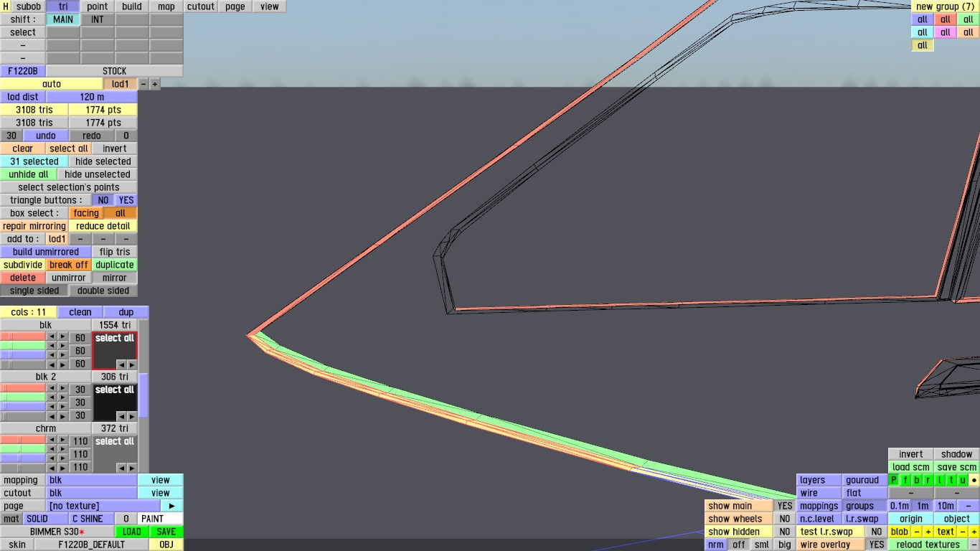980x551 pixels.
Task: Increase text size with plus button
Action: (x=974, y=532)
